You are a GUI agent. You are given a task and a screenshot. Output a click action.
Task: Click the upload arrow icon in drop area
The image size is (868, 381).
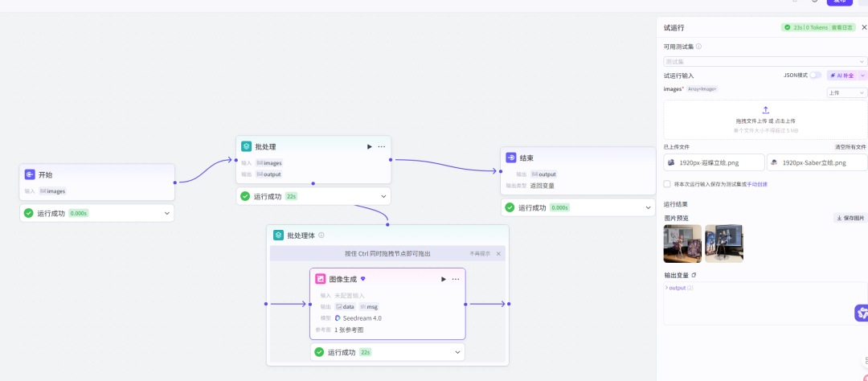coord(765,110)
